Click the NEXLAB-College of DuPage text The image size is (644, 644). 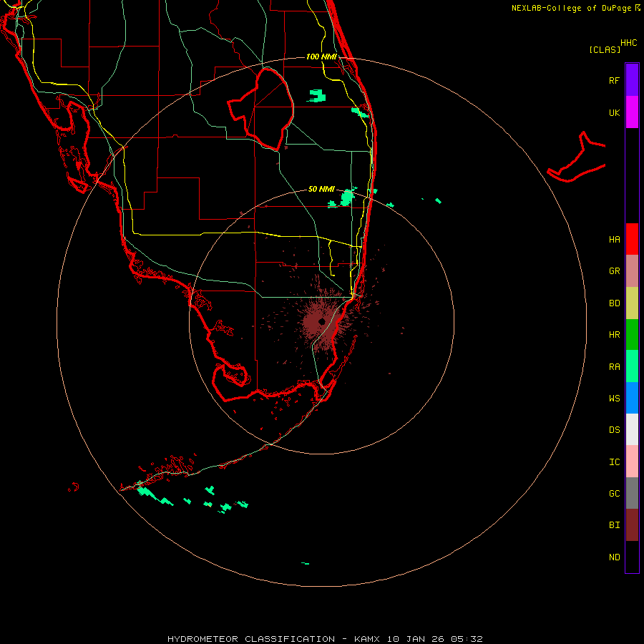coord(572,8)
